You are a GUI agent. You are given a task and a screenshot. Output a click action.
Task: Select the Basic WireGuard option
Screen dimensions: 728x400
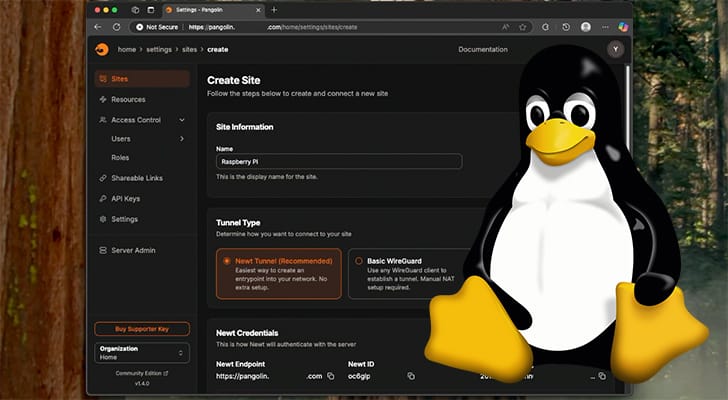[x=411, y=274]
